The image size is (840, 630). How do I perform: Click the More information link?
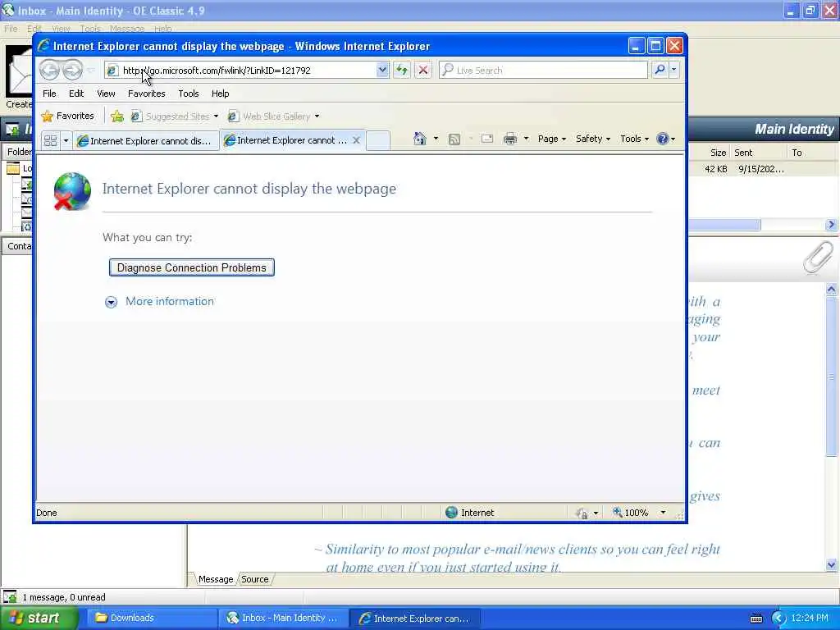[169, 301]
